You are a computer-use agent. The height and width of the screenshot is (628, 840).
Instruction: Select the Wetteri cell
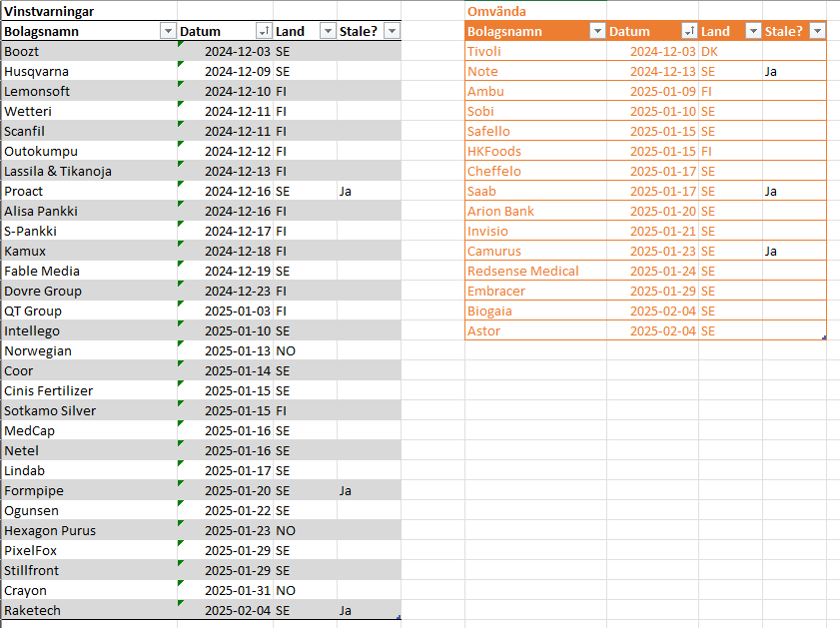coord(90,112)
